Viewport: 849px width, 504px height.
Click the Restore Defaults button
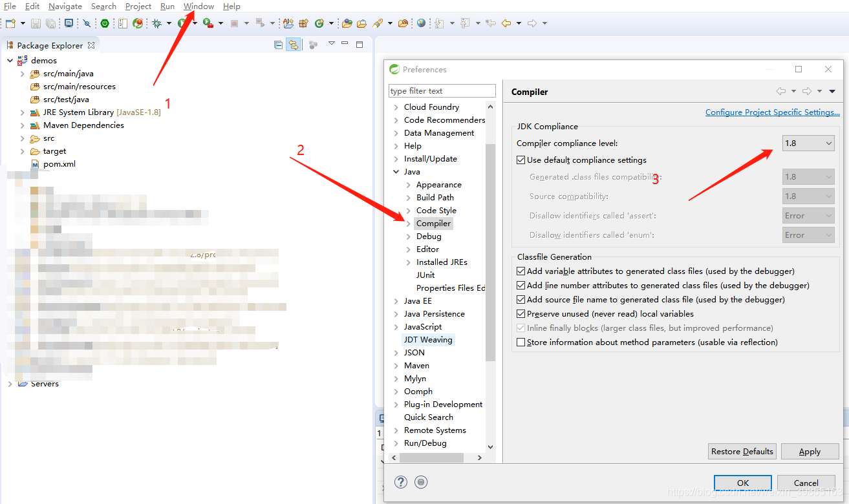(x=742, y=451)
